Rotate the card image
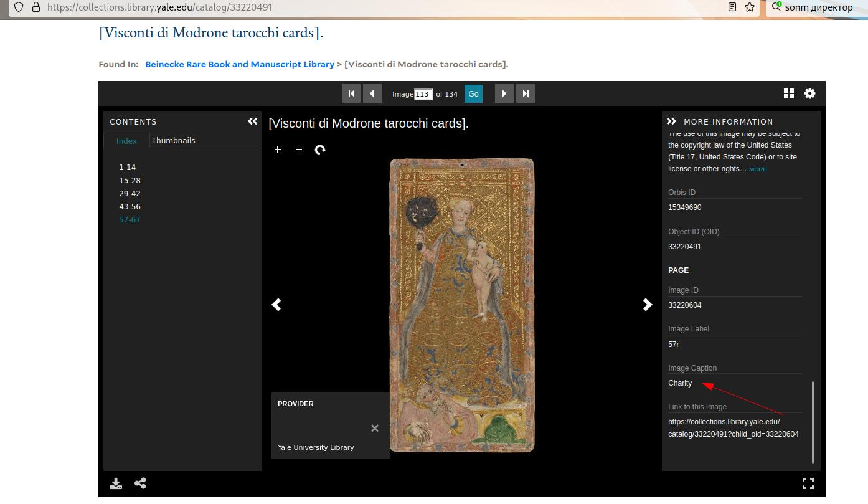The height and width of the screenshot is (504, 868). click(x=320, y=150)
